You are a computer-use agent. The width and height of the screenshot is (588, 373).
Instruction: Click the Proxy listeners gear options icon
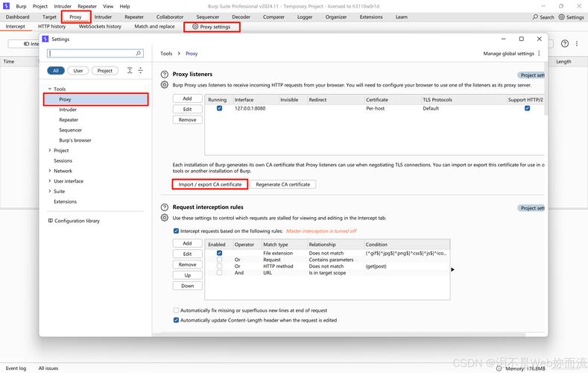click(165, 85)
